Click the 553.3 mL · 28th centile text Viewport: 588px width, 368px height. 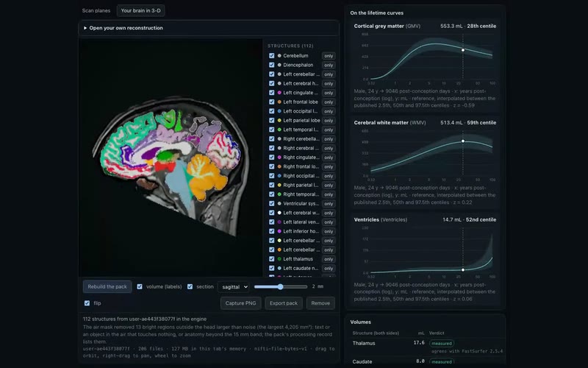[468, 26]
